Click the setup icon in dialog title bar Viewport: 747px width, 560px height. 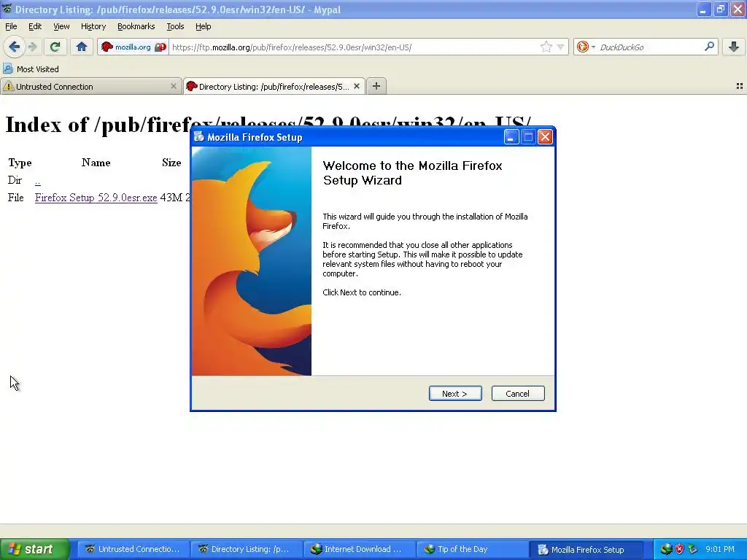[x=198, y=137]
